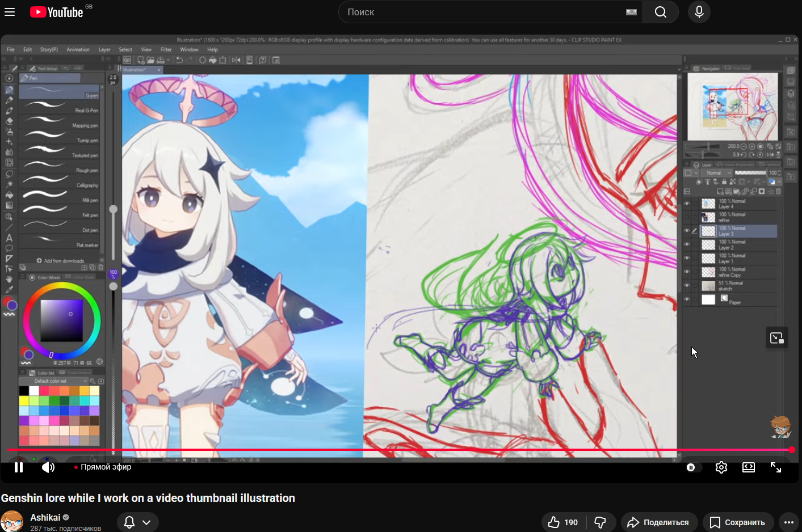Click the Navigator canvas preview thumbnail
Screen dimensions: 802x532
732,107
